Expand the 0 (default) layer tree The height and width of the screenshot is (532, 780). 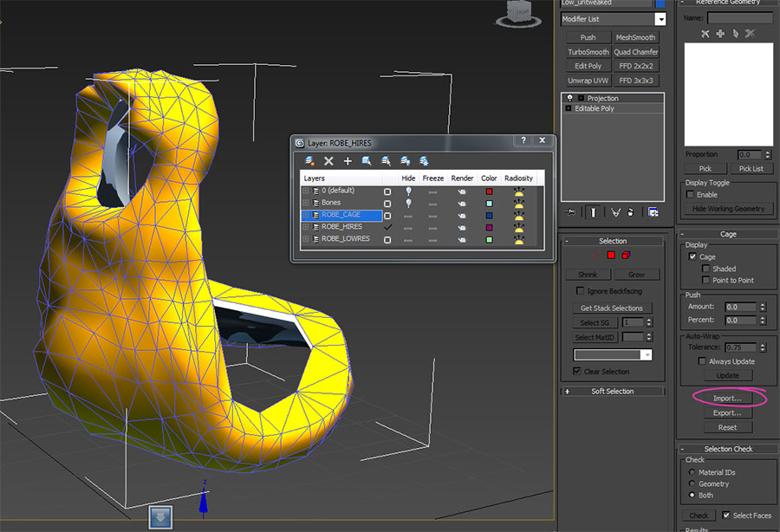click(x=305, y=191)
